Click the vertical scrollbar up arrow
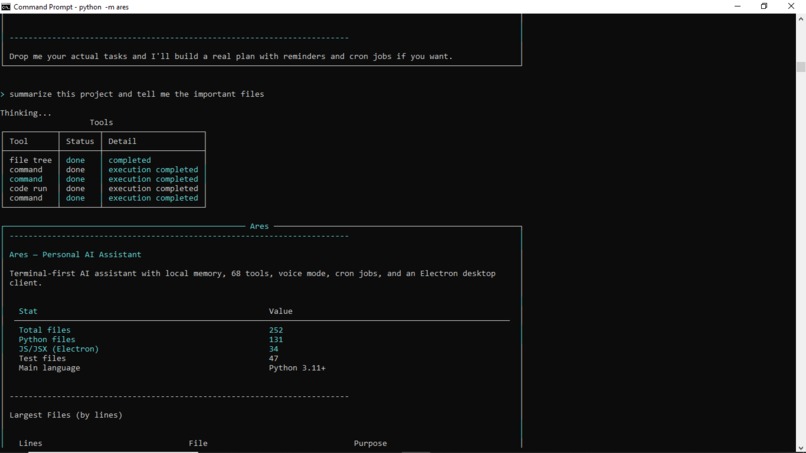 801,19
